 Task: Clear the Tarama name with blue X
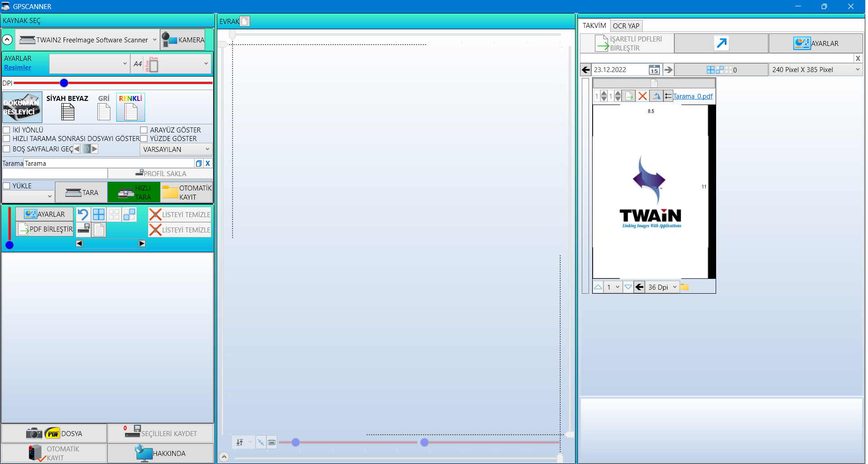point(208,164)
